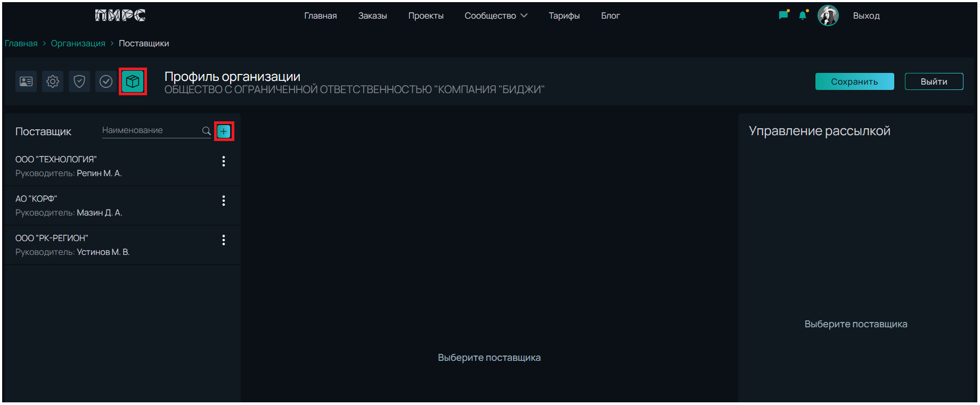Expand the Сообщество dropdown menu
Viewport: 980px width, 405px height.
pyautogui.click(x=495, y=16)
